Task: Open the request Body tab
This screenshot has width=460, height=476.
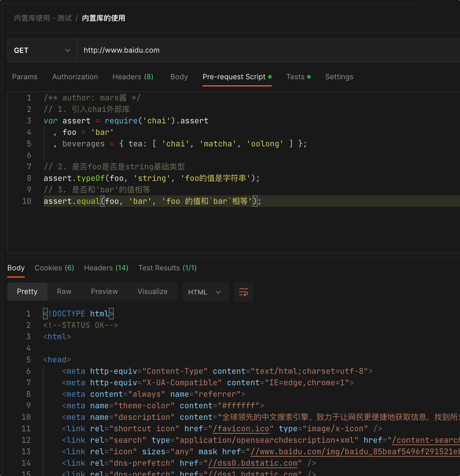Action: pos(179,77)
